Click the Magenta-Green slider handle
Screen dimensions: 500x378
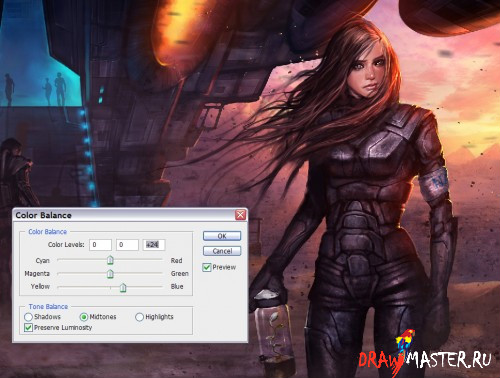click(x=110, y=274)
